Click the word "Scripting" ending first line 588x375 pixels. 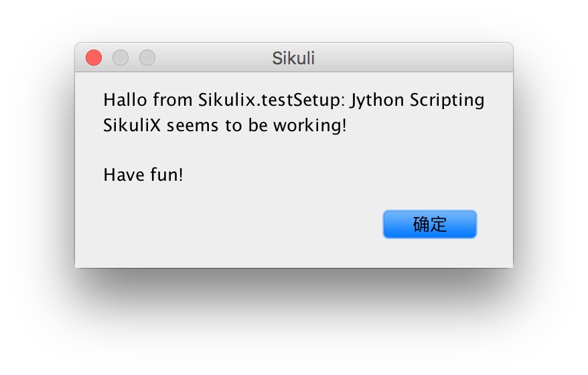tap(447, 101)
